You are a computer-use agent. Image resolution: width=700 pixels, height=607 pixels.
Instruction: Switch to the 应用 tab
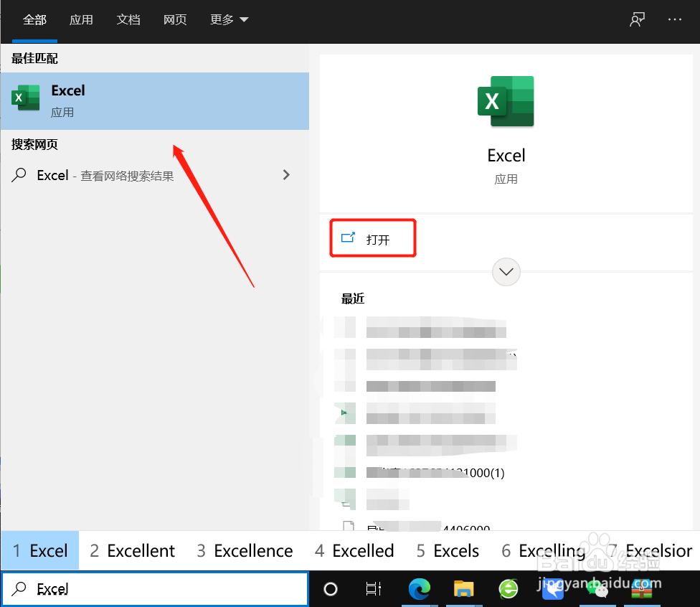point(81,19)
